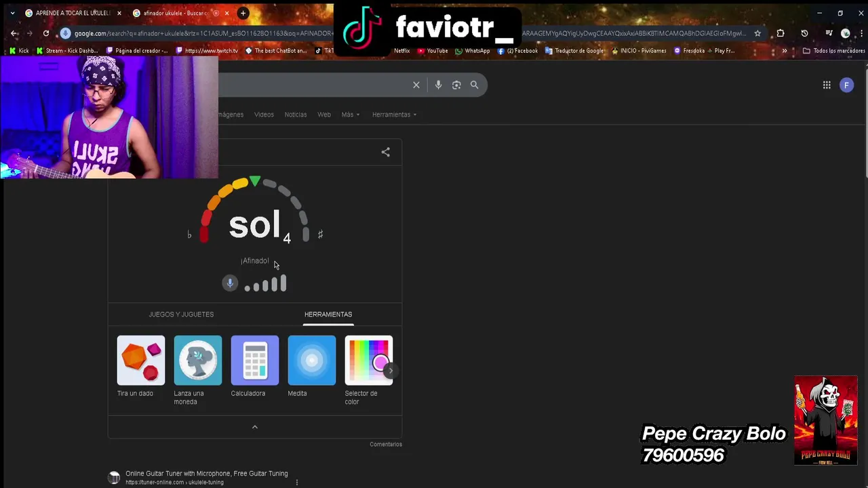The width and height of the screenshot is (868, 488).
Task: Open the Google apps grid
Action: 827,85
